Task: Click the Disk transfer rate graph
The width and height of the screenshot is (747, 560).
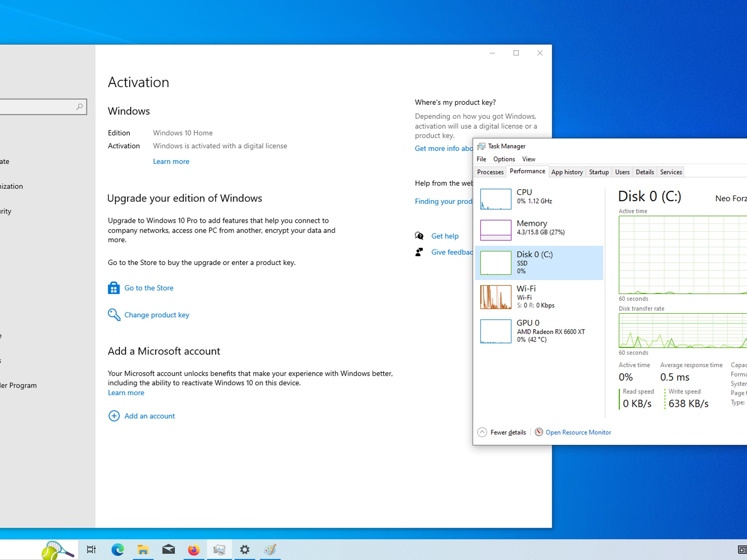Action: 683,330
